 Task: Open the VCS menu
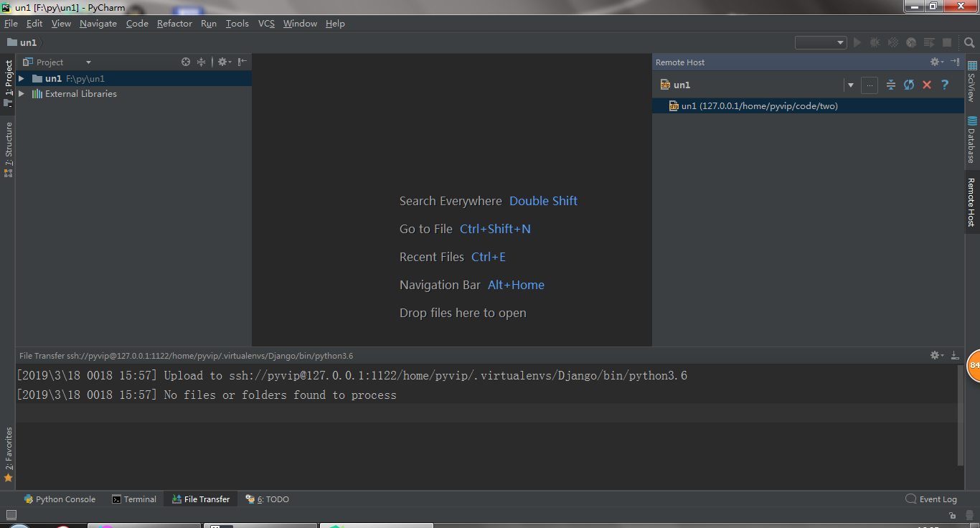click(x=266, y=23)
